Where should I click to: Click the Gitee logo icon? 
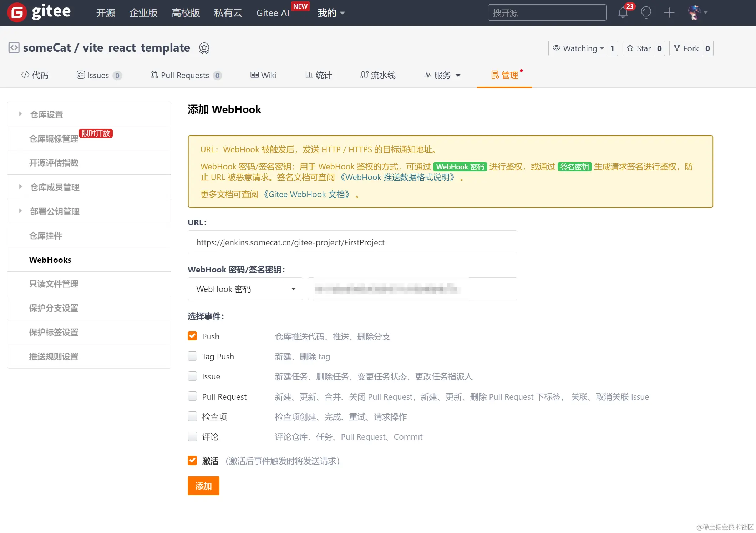coord(17,12)
